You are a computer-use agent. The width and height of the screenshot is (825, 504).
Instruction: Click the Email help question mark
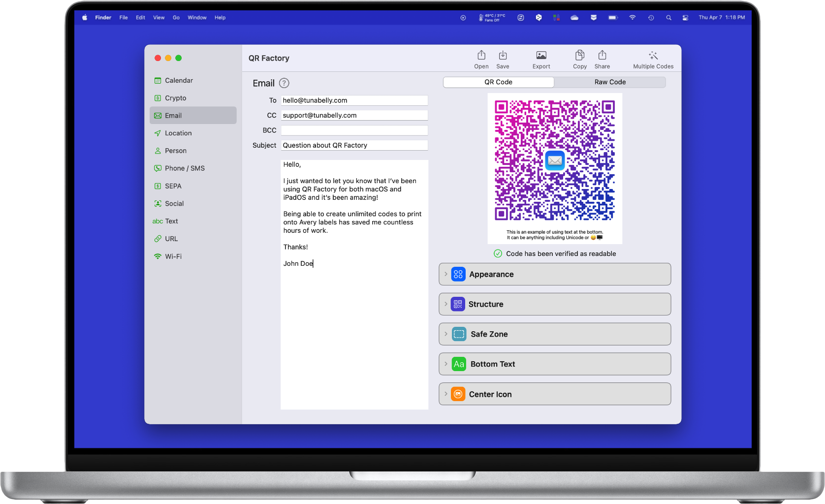[284, 83]
